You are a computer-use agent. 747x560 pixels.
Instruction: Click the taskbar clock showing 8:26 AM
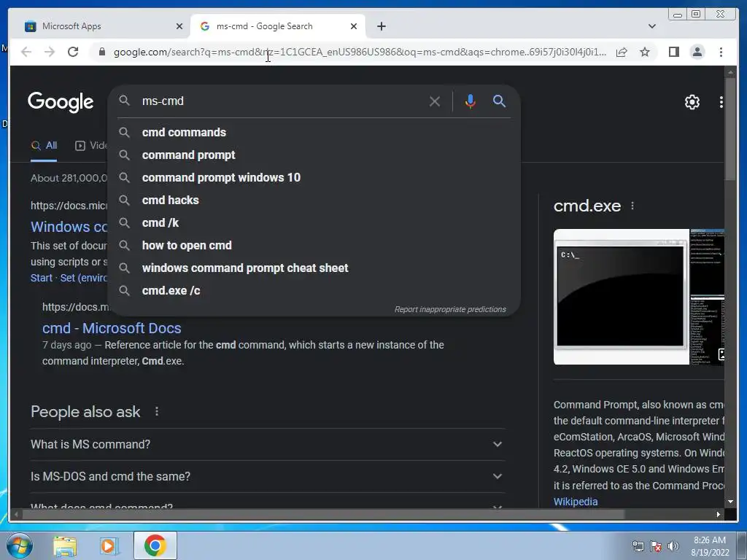tap(710, 546)
